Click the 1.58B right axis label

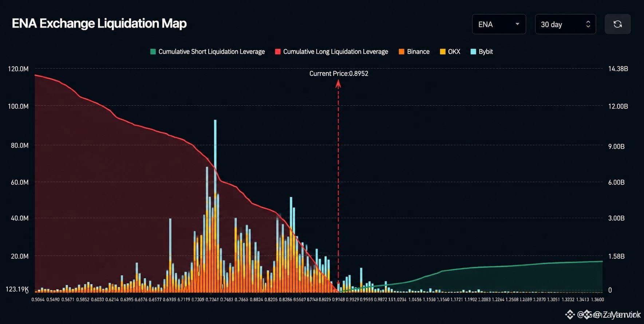(616, 257)
